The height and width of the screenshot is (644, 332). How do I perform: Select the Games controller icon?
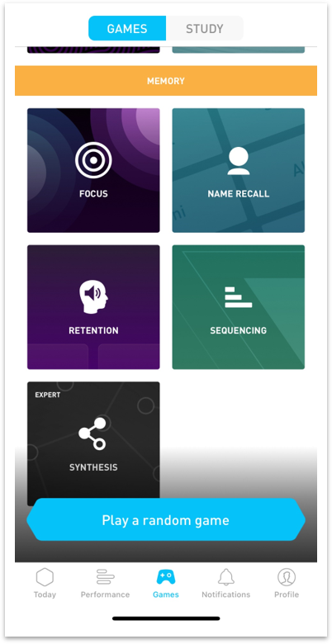pos(166,577)
